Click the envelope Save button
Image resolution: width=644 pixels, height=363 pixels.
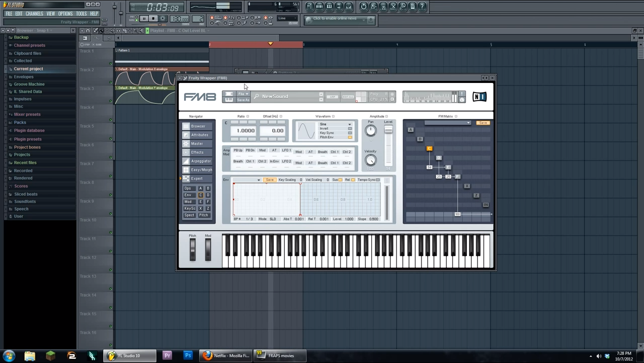[x=270, y=180]
